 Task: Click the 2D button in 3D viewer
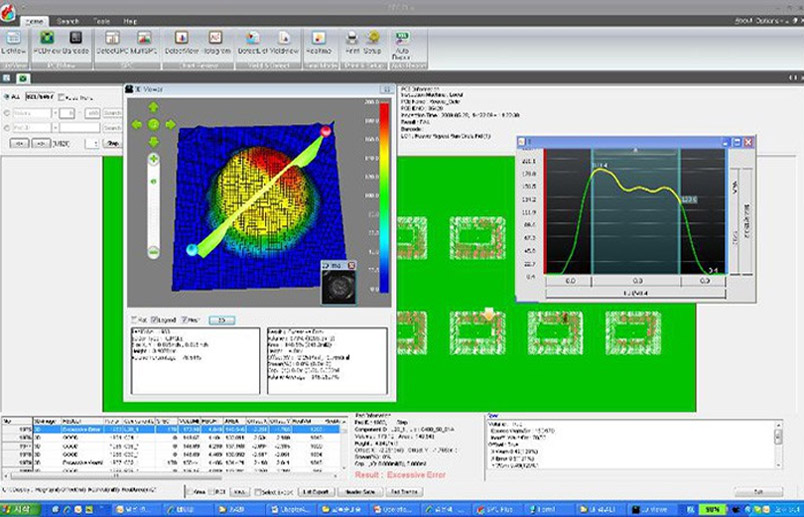[220, 320]
